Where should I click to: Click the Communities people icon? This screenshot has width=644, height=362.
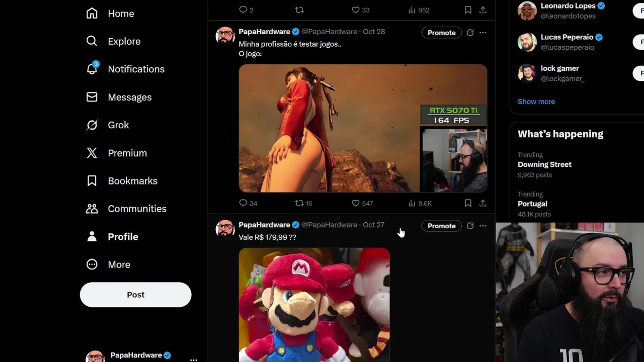point(92,209)
